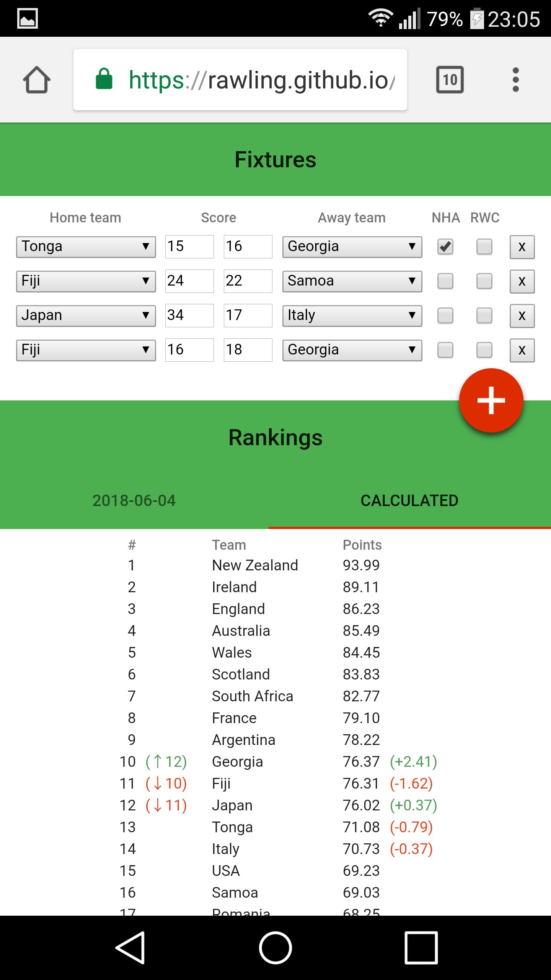Open the Samoa away team dropdown

352,281
